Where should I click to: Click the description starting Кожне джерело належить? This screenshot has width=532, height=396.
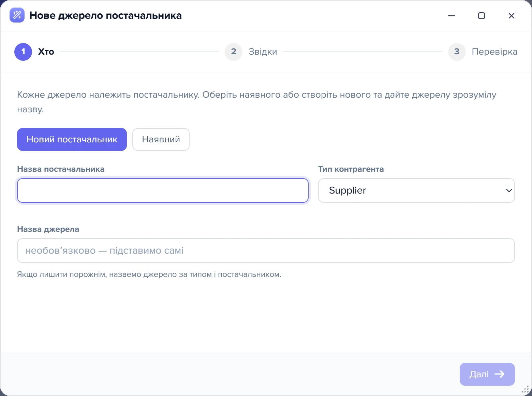(x=257, y=102)
